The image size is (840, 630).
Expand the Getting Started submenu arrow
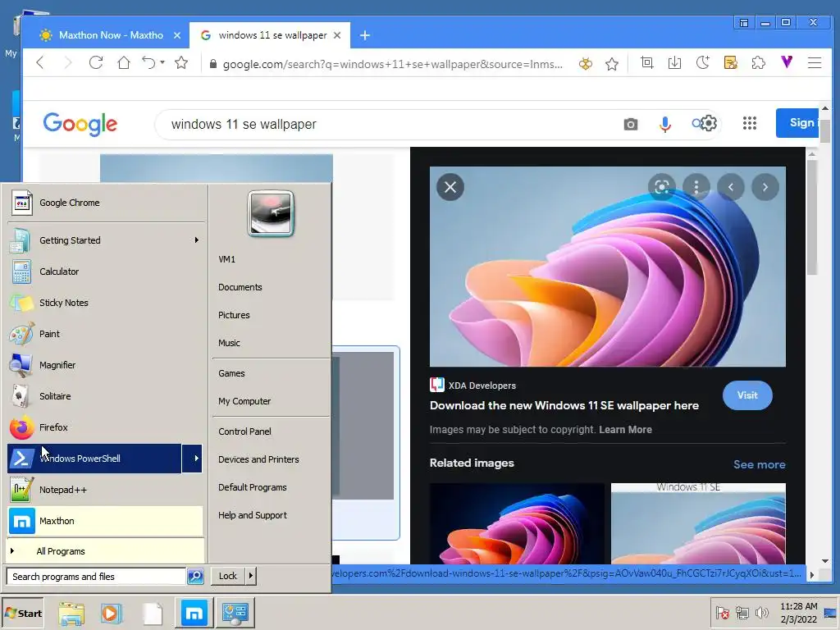point(197,240)
